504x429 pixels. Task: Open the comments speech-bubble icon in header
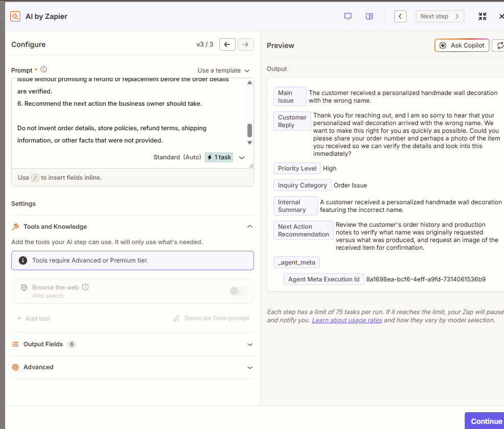pos(348,16)
